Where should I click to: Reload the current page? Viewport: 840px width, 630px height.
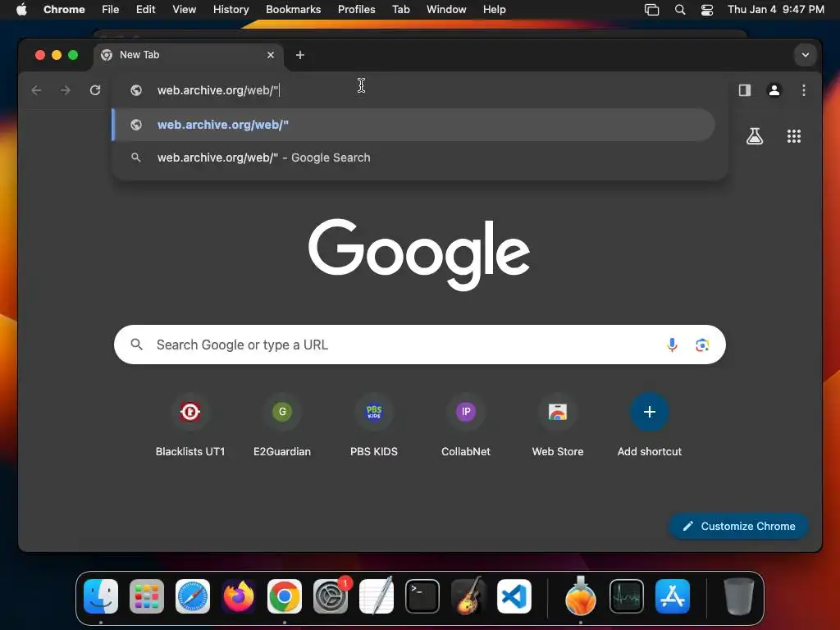pyautogui.click(x=95, y=90)
